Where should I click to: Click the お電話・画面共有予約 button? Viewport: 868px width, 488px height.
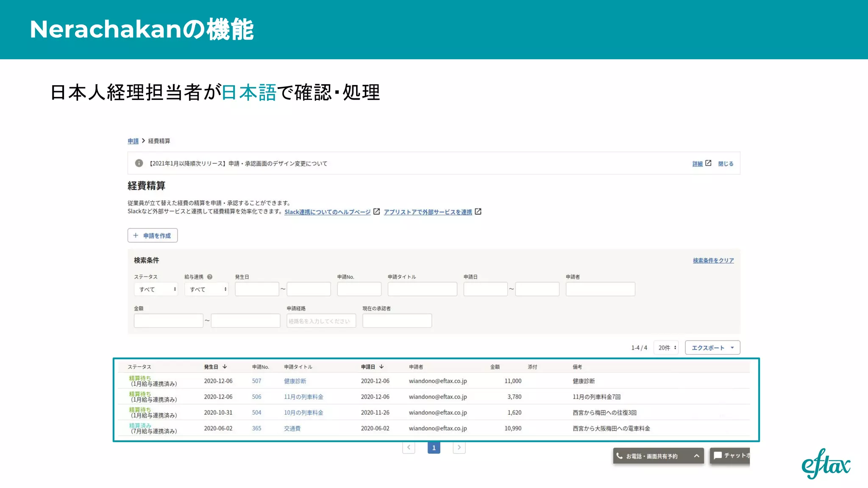pos(658,456)
